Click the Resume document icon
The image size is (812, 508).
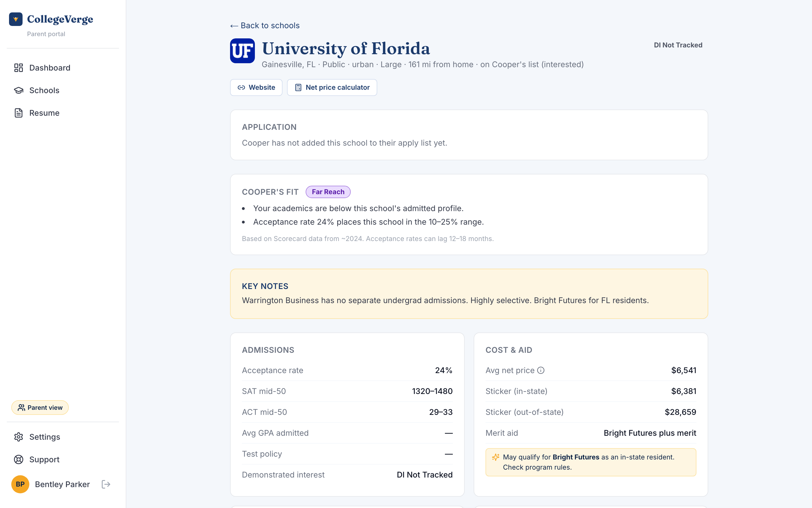pos(18,113)
